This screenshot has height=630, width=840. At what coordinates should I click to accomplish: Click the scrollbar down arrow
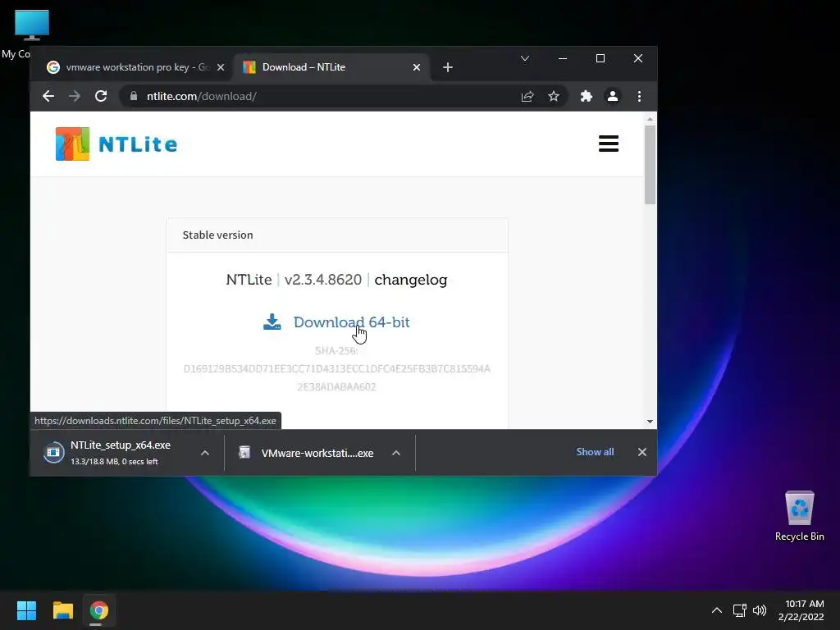[x=650, y=422]
